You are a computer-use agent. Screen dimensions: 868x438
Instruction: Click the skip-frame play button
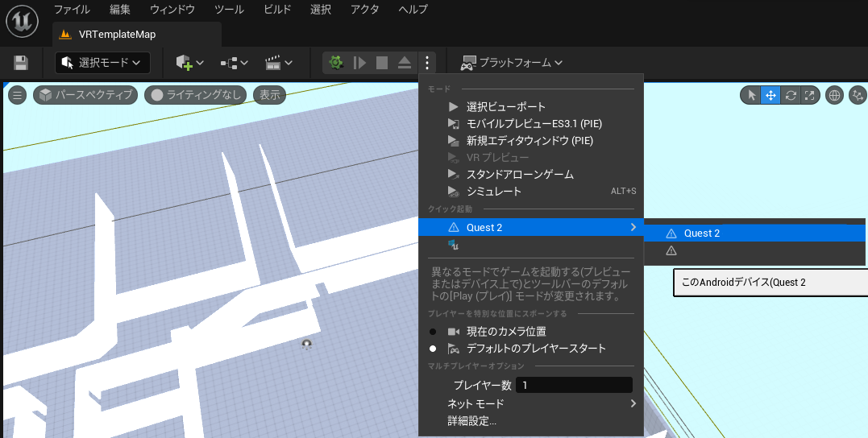pos(359,63)
